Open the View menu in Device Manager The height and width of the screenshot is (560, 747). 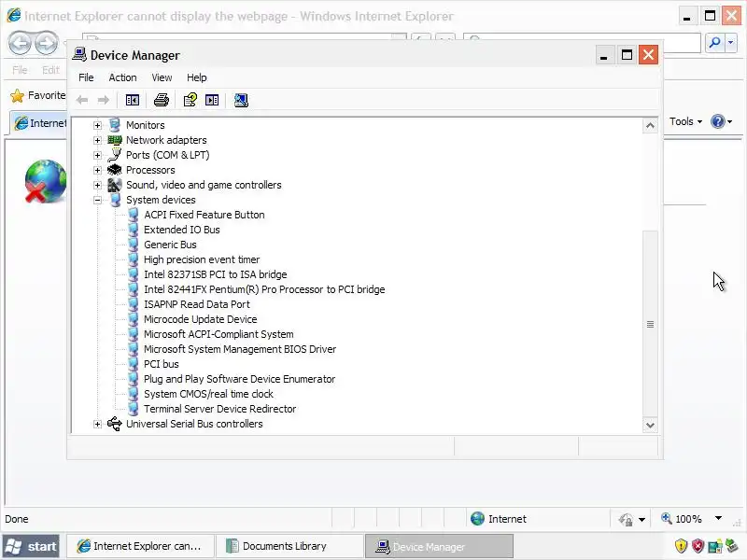coord(162,77)
